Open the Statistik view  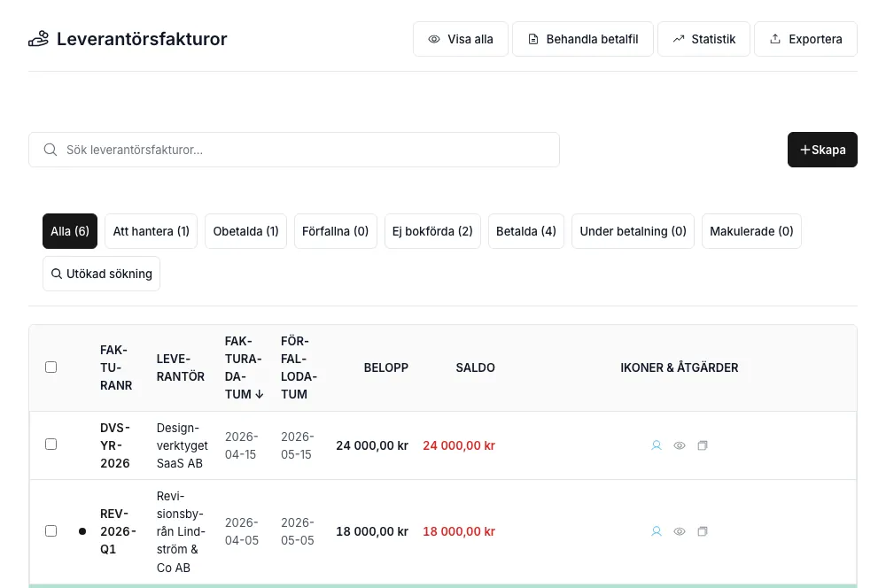click(704, 39)
